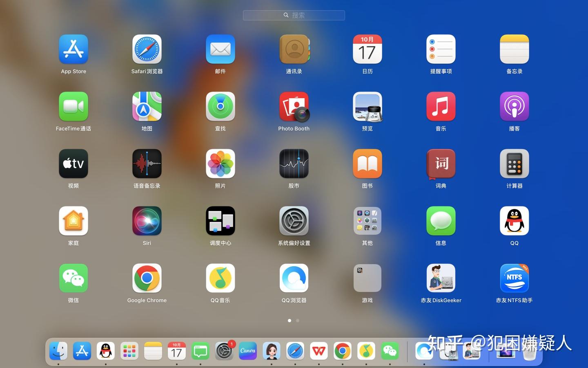Open the 通讯录 Contacts app
The image size is (588, 368).
(x=294, y=49)
